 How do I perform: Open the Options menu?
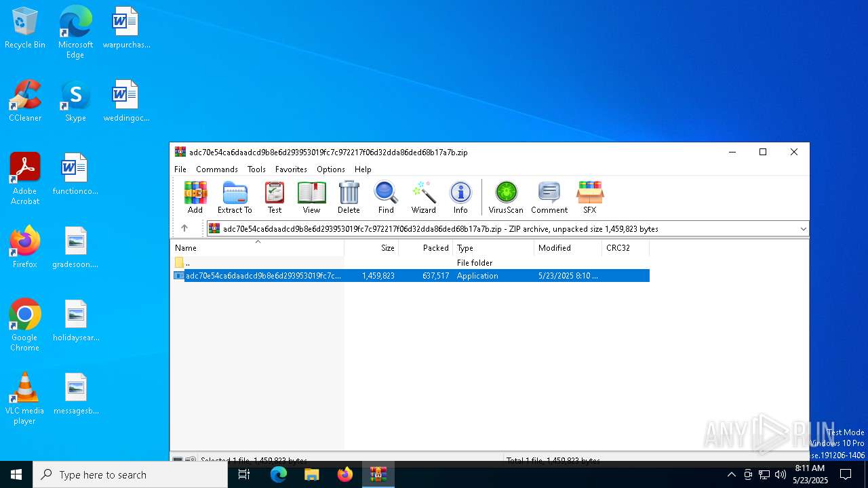pos(331,169)
